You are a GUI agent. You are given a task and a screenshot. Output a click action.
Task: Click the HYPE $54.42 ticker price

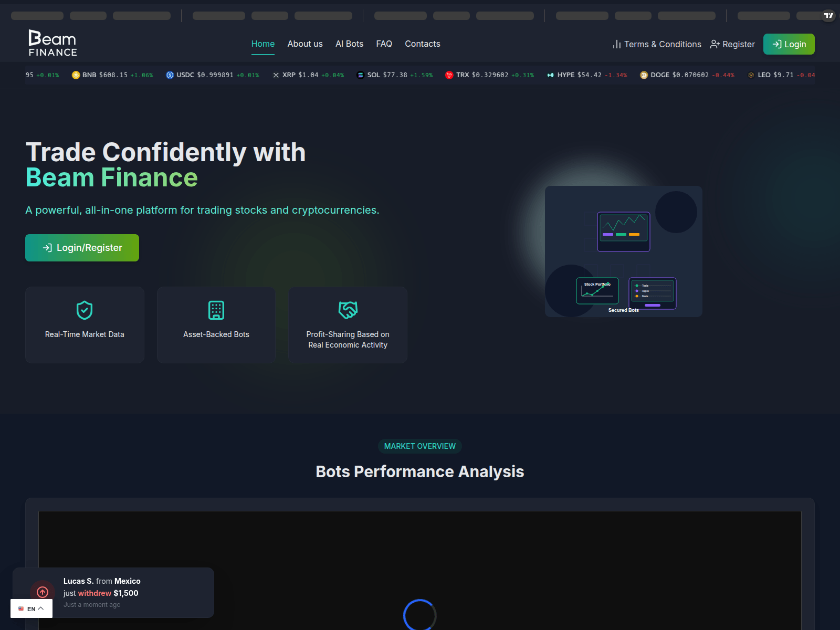[x=590, y=75]
